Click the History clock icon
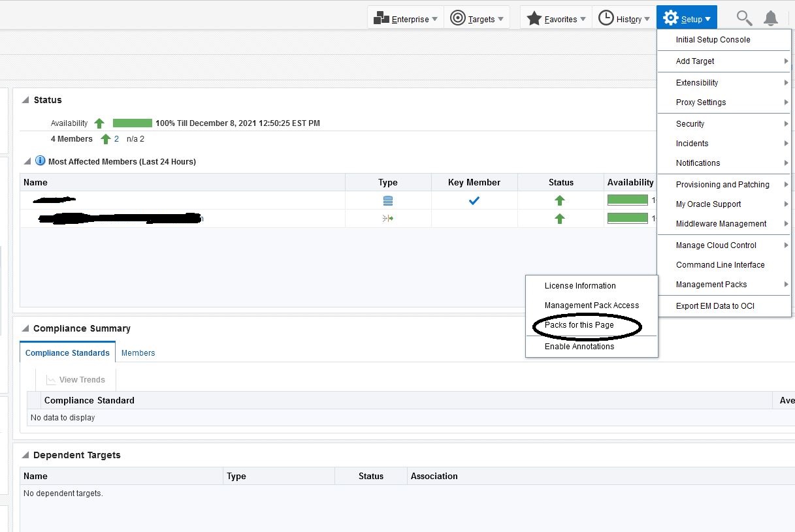 point(606,18)
